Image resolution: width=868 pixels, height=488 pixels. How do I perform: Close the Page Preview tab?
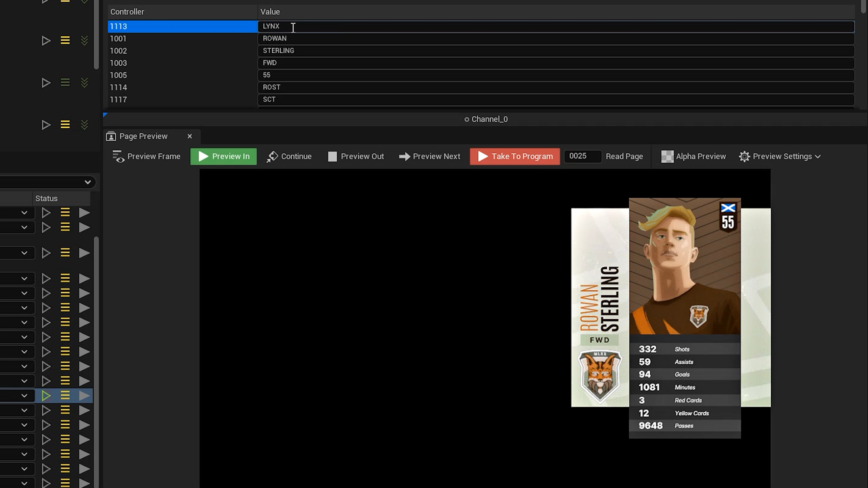[x=190, y=136]
